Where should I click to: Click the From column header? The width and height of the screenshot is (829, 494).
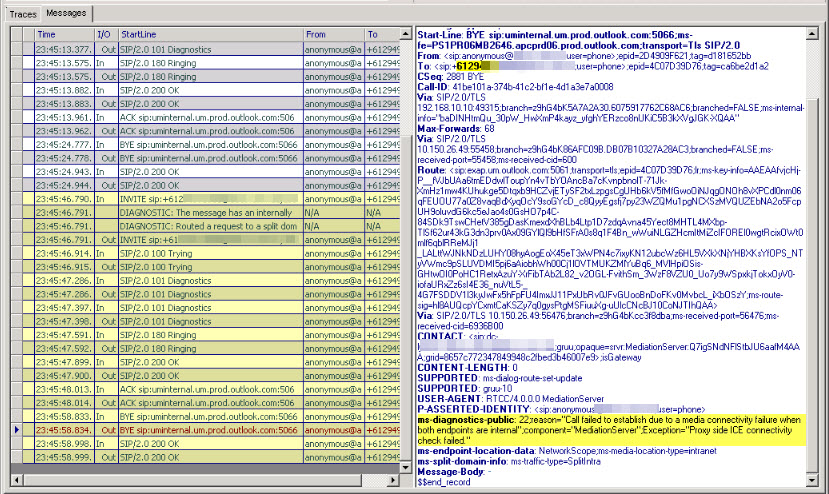tap(334, 34)
